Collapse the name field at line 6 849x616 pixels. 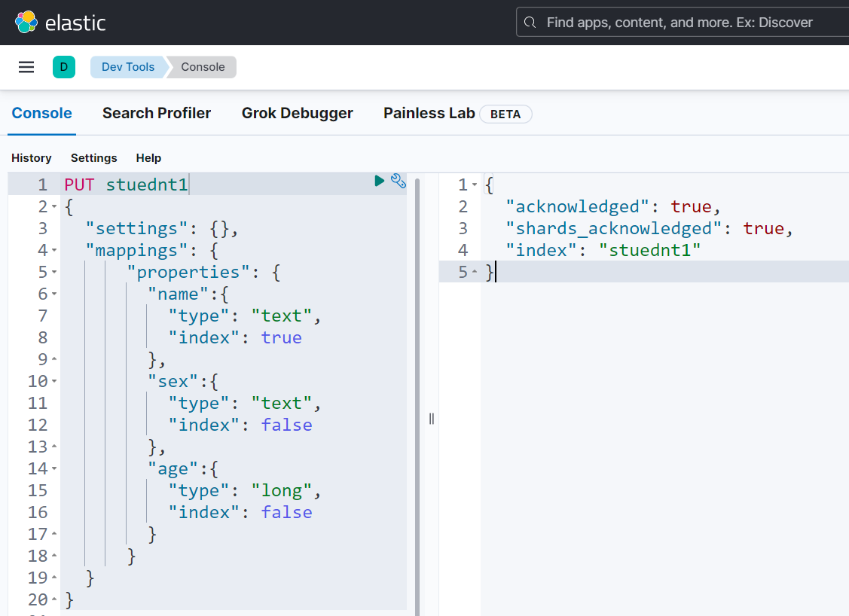tap(54, 294)
